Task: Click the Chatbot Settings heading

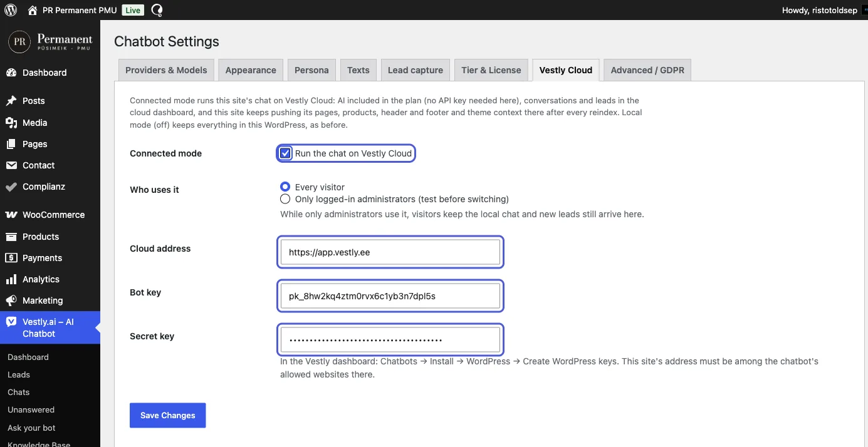Action: [x=167, y=42]
